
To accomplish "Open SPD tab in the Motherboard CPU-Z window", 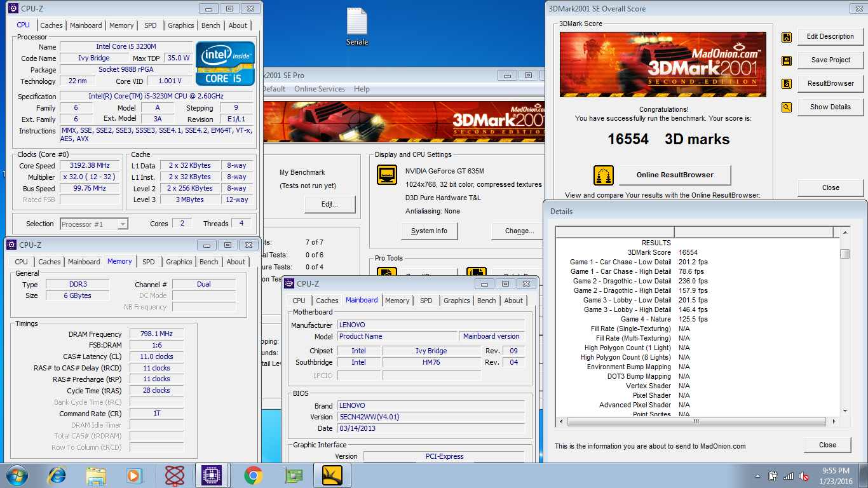I will (x=426, y=301).
